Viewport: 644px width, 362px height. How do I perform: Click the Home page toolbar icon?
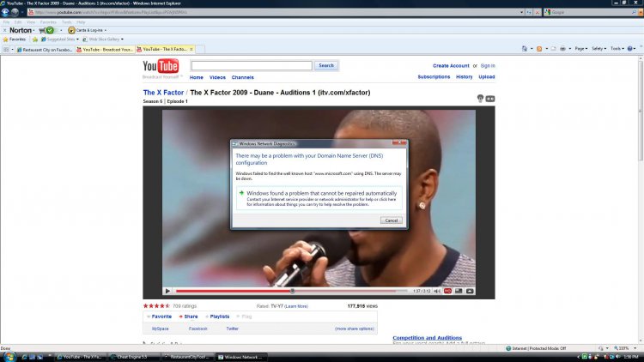coord(525,48)
